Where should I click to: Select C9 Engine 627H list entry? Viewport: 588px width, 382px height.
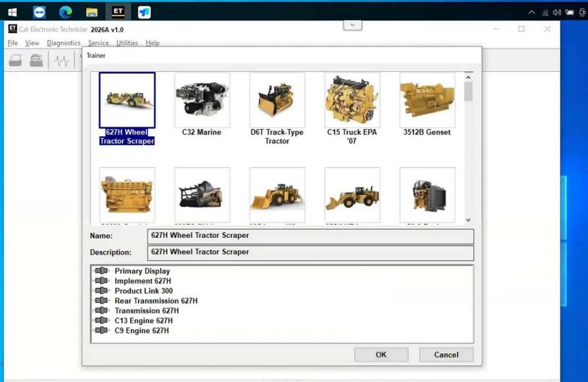(x=142, y=331)
